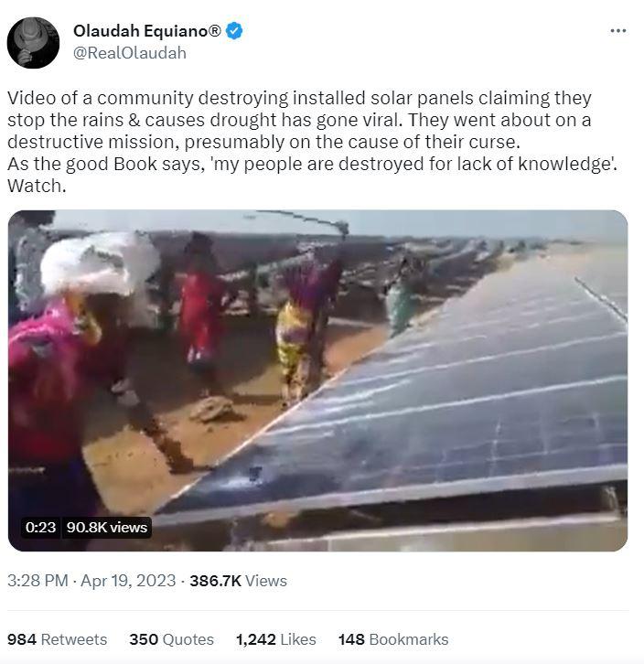The width and height of the screenshot is (644, 664).
Task: Open the three-dot more options menu
Action: coord(618,30)
